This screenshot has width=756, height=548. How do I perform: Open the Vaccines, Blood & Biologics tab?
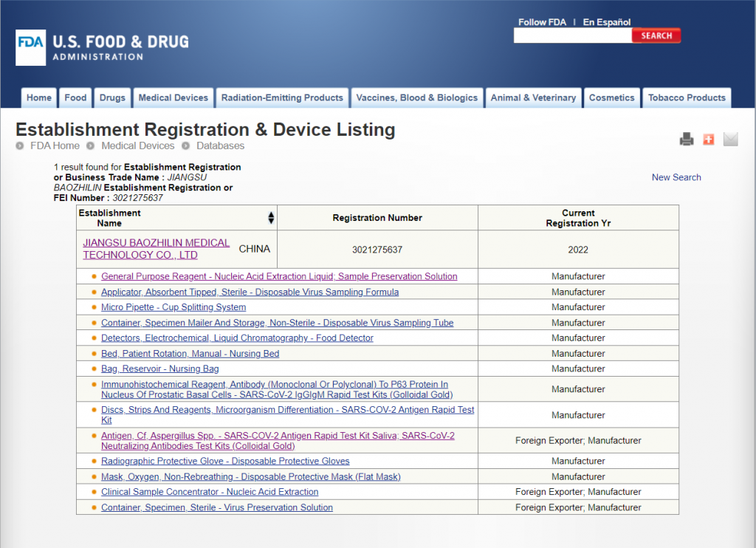tap(416, 97)
